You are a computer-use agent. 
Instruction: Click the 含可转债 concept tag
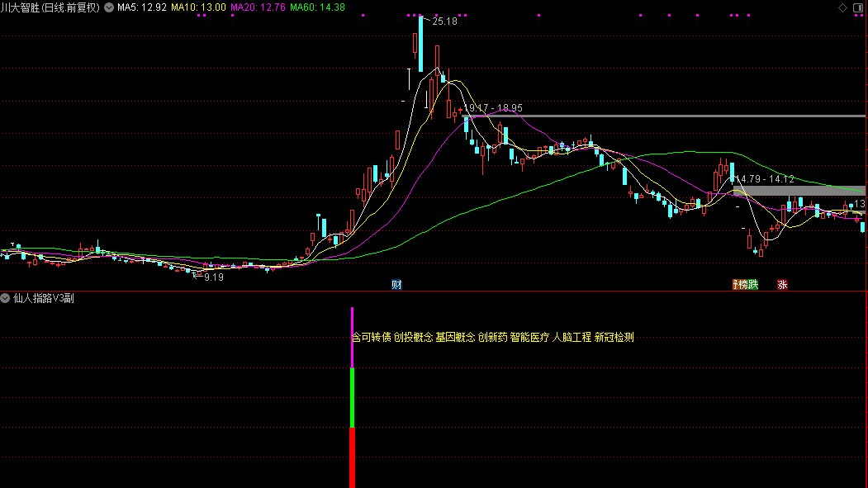point(372,337)
